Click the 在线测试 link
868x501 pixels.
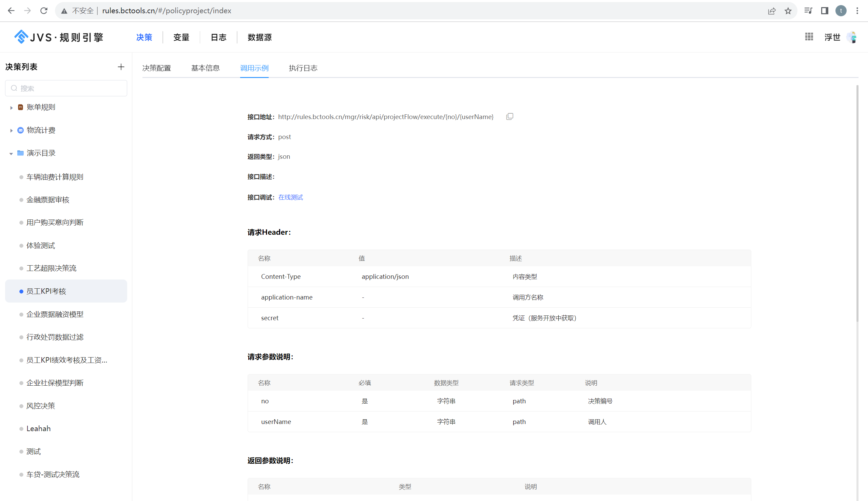(290, 197)
